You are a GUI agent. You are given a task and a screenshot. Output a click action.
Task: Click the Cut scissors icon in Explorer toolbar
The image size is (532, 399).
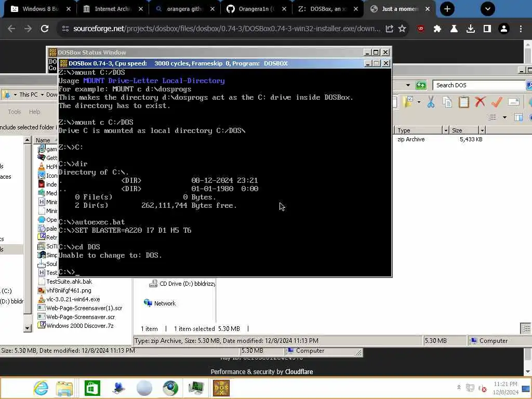coord(431,102)
